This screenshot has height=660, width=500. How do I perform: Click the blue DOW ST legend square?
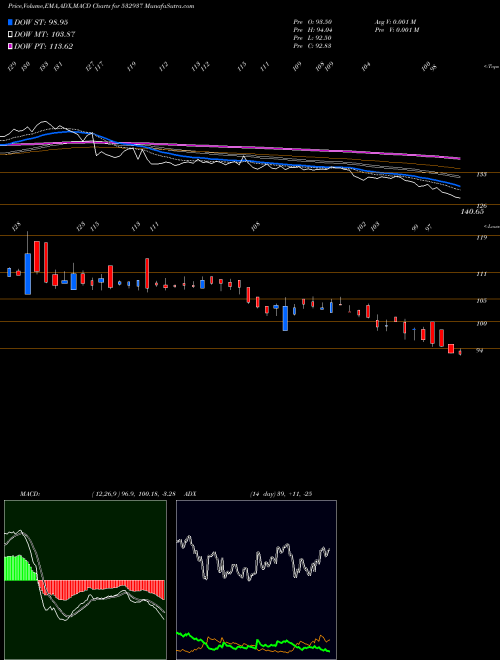[x=11, y=22]
